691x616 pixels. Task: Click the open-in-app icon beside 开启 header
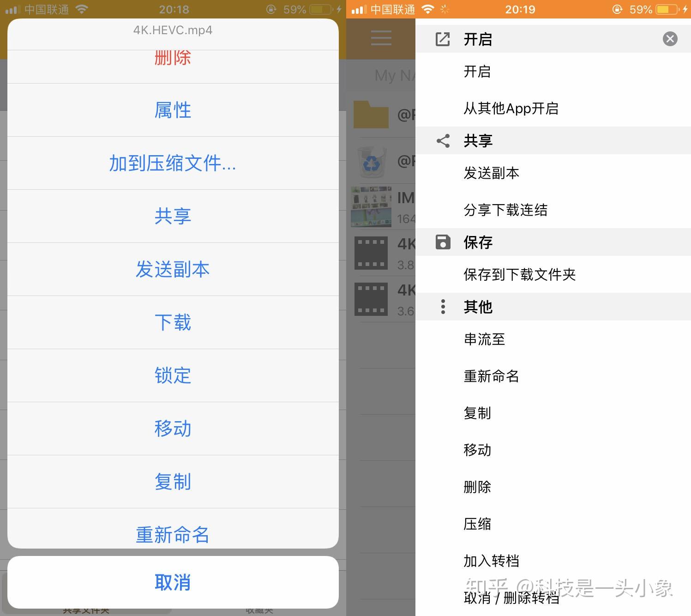(443, 39)
